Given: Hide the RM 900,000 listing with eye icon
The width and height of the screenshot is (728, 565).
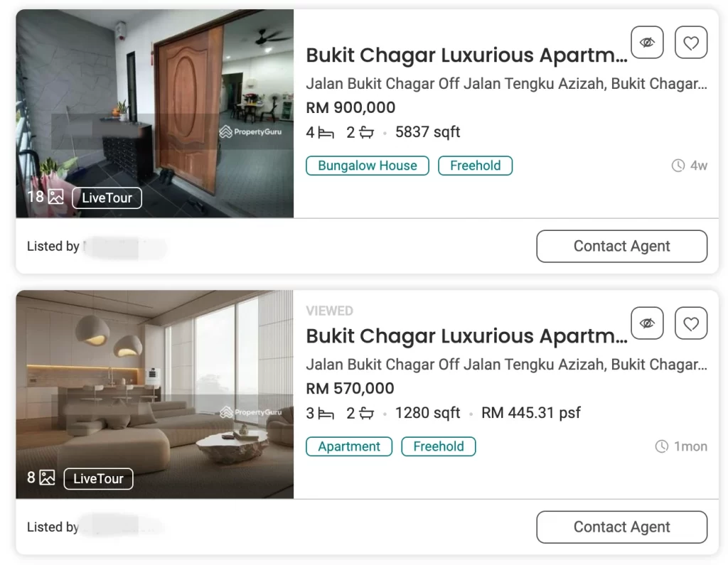Looking at the screenshot, I should 647,42.
